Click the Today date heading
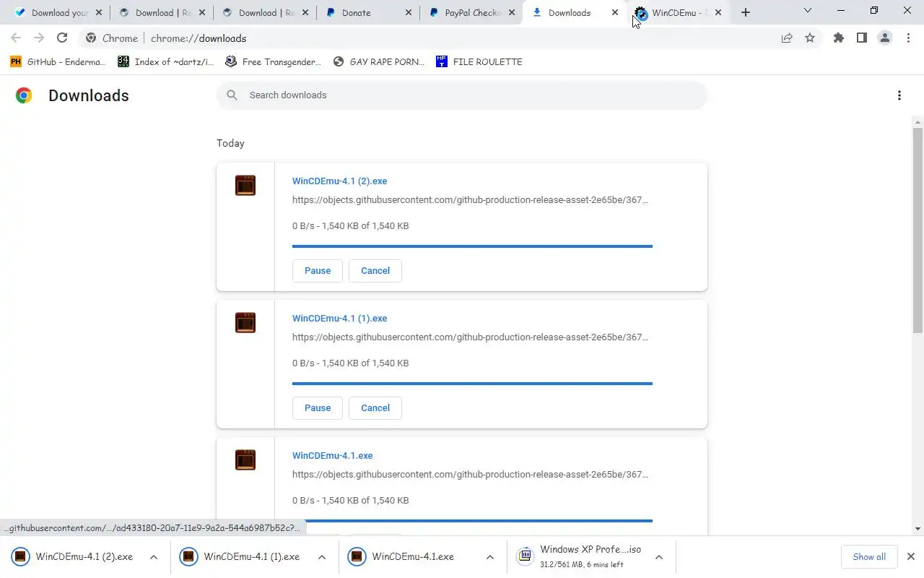Image resolution: width=924 pixels, height=578 pixels. click(x=230, y=143)
